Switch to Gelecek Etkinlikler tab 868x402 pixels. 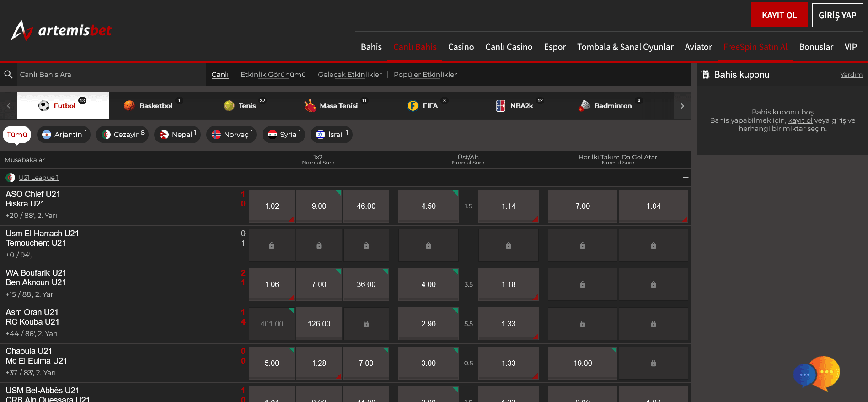tap(349, 75)
